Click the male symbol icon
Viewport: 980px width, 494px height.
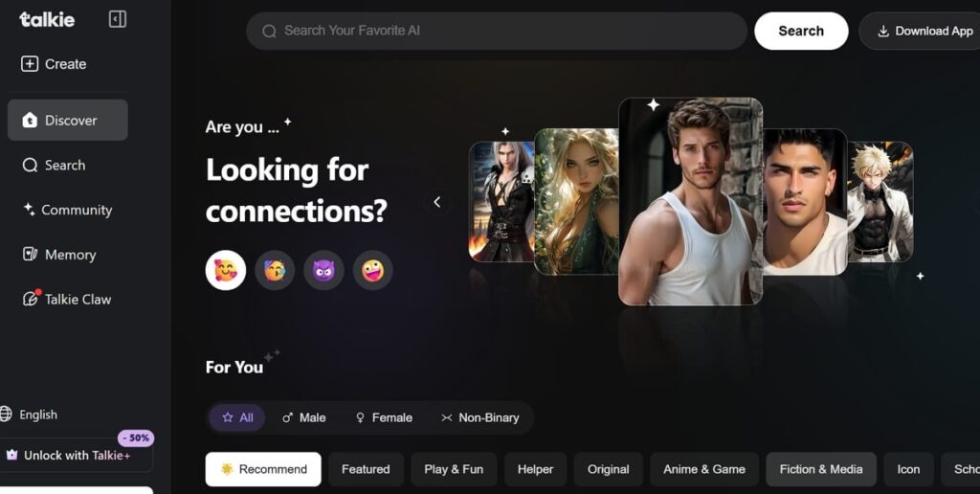click(287, 417)
